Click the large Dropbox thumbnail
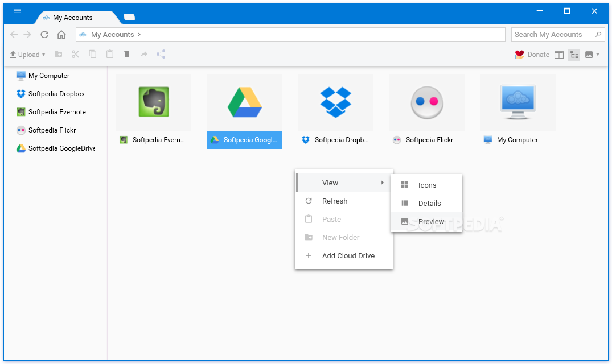The width and height of the screenshot is (612, 364). coord(336,102)
